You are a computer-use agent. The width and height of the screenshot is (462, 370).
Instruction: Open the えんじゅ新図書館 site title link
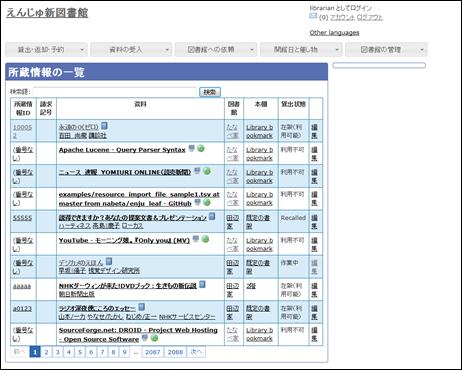[x=47, y=13]
